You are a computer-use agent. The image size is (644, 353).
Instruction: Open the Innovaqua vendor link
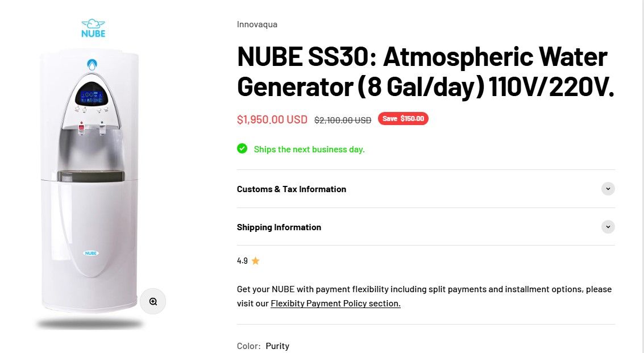tap(257, 24)
